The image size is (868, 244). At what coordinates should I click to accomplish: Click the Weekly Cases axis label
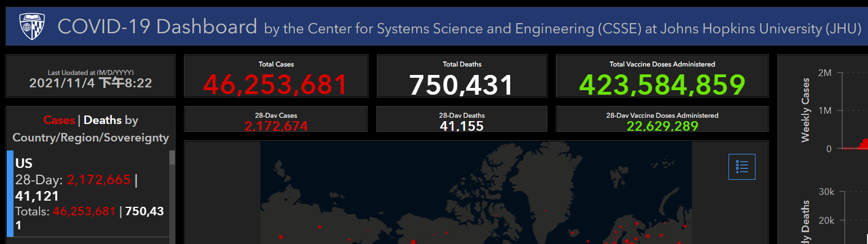point(806,110)
